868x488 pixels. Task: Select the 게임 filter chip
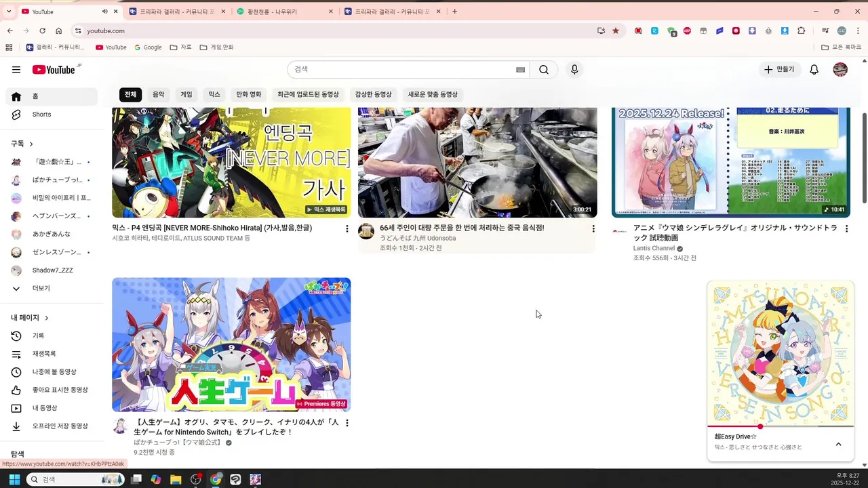pyautogui.click(x=186, y=95)
